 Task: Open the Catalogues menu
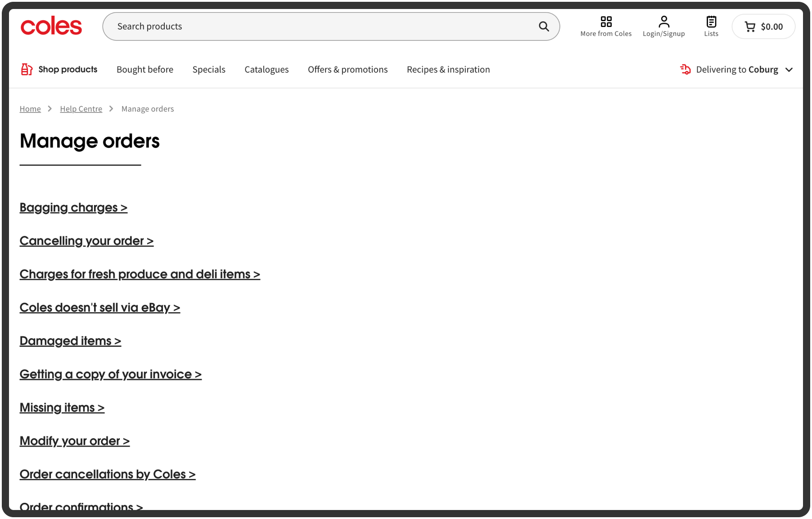click(x=266, y=69)
